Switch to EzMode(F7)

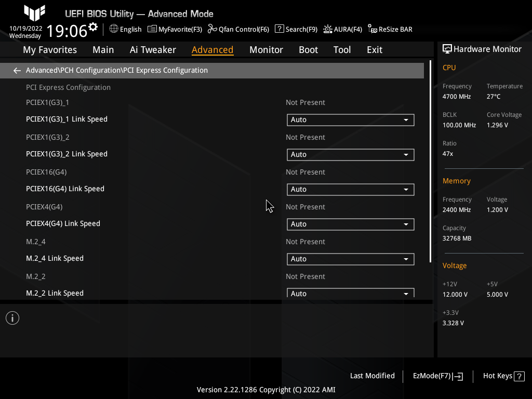click(x=437, y=376)
